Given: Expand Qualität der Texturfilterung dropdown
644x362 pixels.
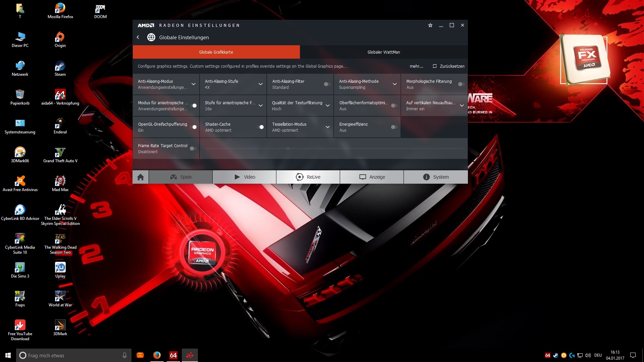Looking at the screenshot, I should 328,106.
